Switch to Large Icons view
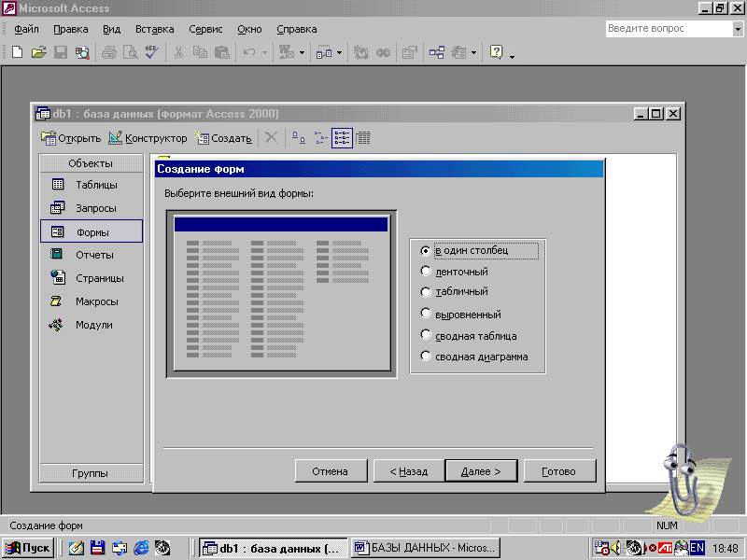The image size is (747, 560). [x=299, y=138]
